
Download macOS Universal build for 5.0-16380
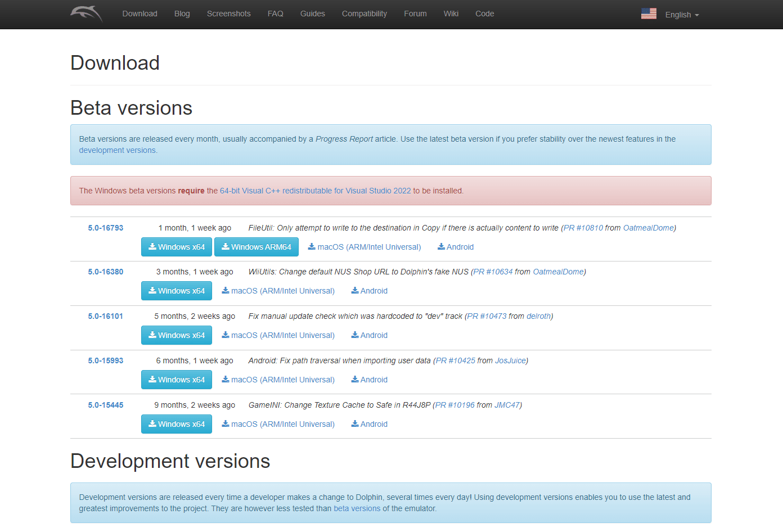278,291
